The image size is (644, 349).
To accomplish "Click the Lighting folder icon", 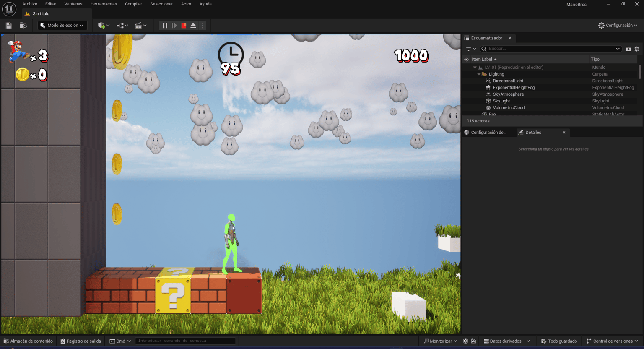I will tap(484, 74).
